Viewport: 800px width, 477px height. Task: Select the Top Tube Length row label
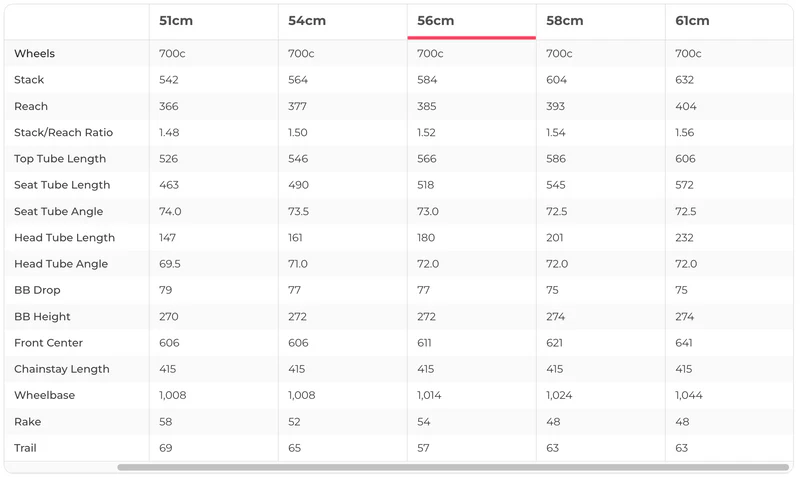click(60, 159)
